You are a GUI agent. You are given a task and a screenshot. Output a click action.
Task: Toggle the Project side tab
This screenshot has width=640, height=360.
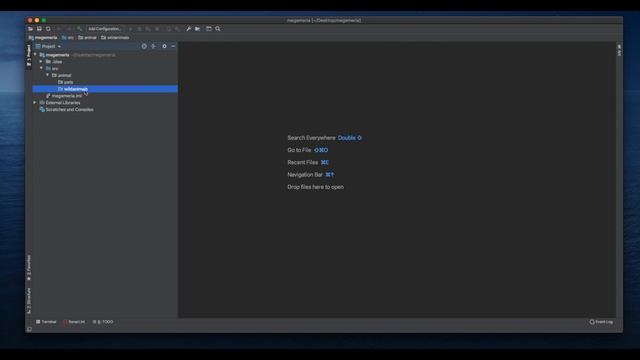pos(29,55)
